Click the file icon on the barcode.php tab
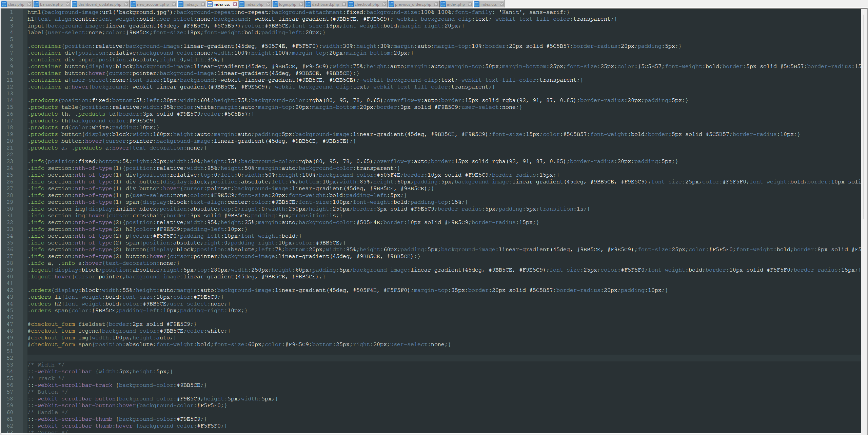Viewport: 868px width, 435px height. click(x=36, y=4)
